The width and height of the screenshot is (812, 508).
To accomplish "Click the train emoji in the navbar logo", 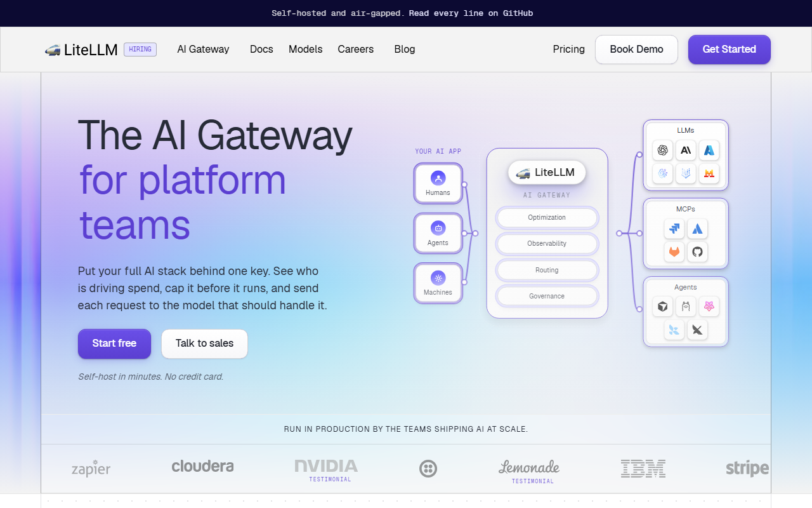I will tap(53, 50).
